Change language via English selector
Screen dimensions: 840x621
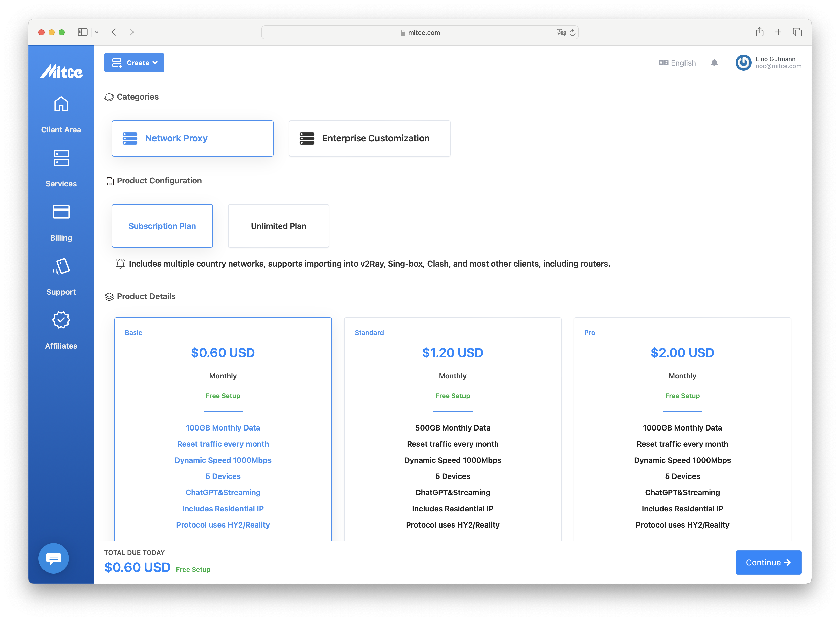677,63
